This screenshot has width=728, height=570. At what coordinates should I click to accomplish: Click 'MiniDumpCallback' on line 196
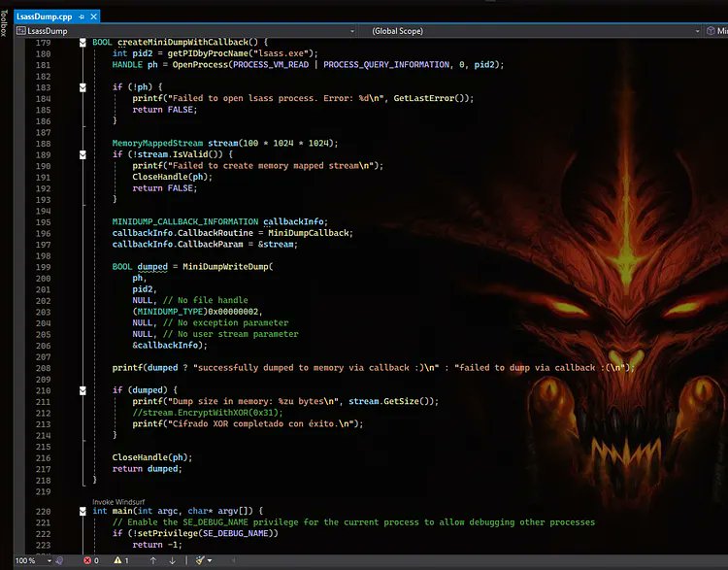click(x=309, y=233)
